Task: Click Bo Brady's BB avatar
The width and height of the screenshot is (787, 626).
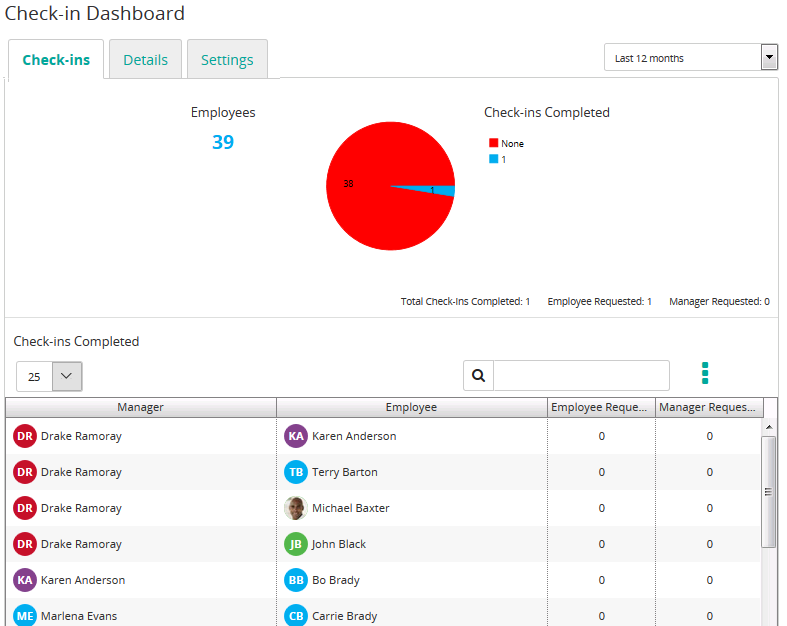Action: 296,580
